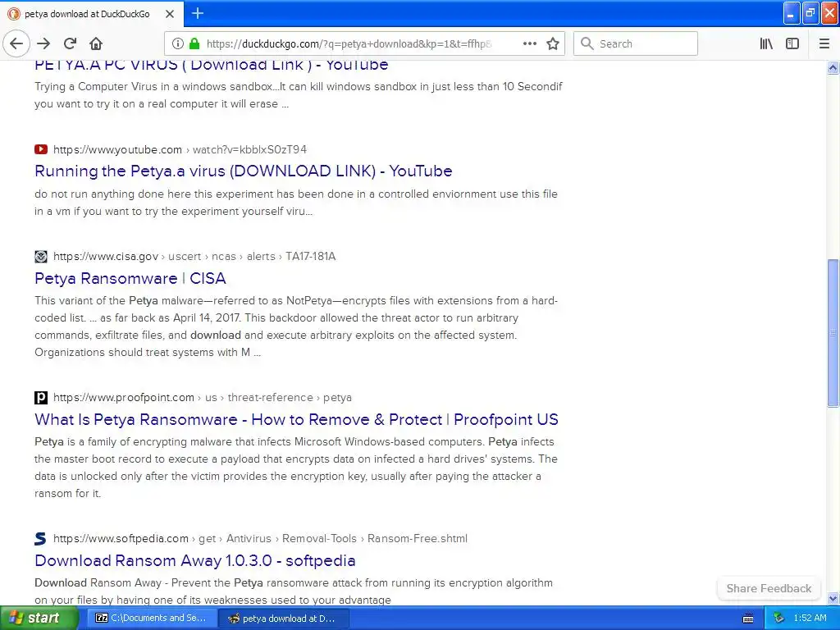
Task: Close the petya download tab
Action: (170, 14)
